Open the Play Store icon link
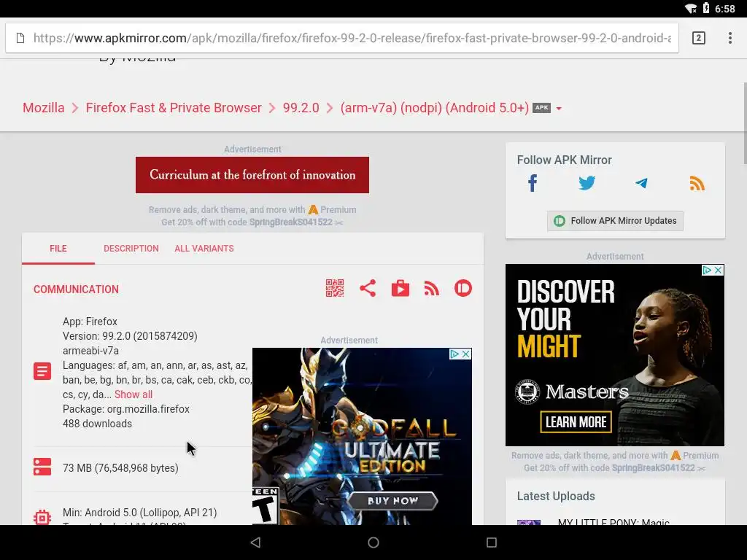Image resolution: width=747 pixels, height=560 pixels. (400, 288)
